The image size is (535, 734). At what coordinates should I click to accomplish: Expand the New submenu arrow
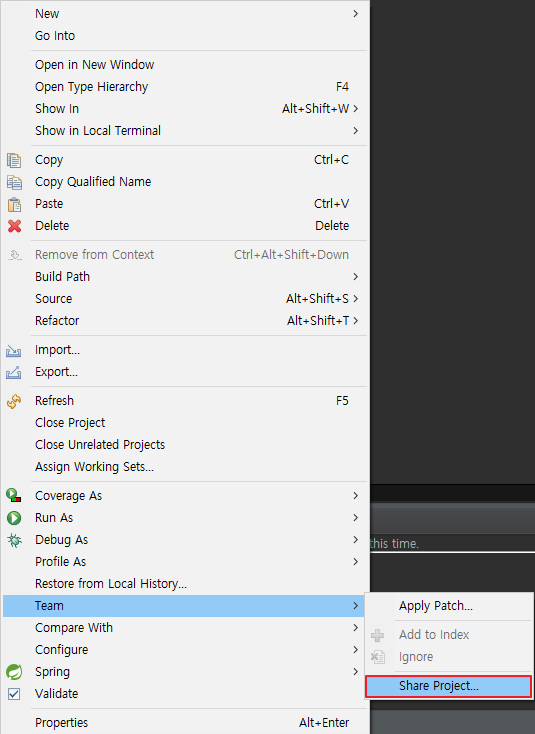tap(356, 14)
